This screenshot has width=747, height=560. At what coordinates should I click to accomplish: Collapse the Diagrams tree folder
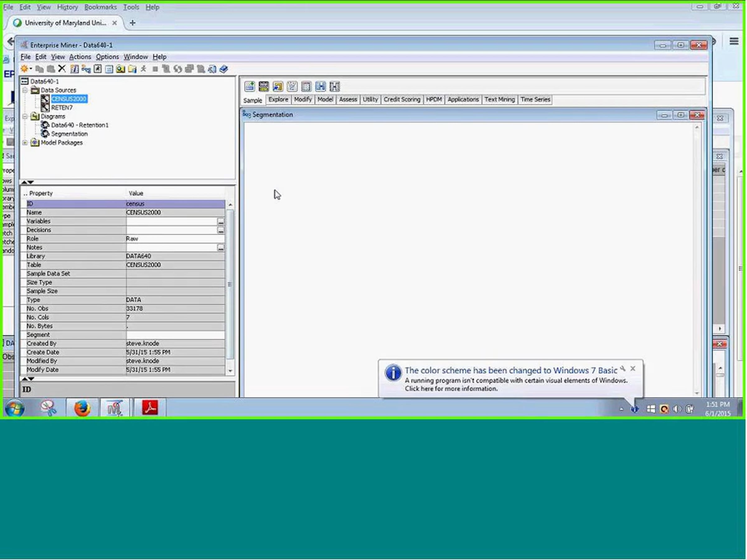point(25,116)
